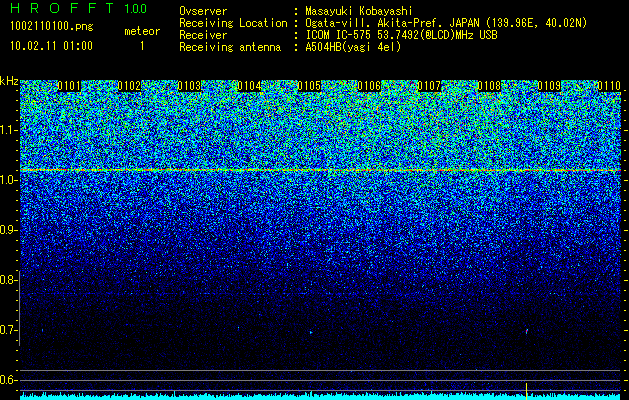Click the bright carrier line near 1.0 kHz
This screenshot has width=629, height=400.
[x=321, y=171]
